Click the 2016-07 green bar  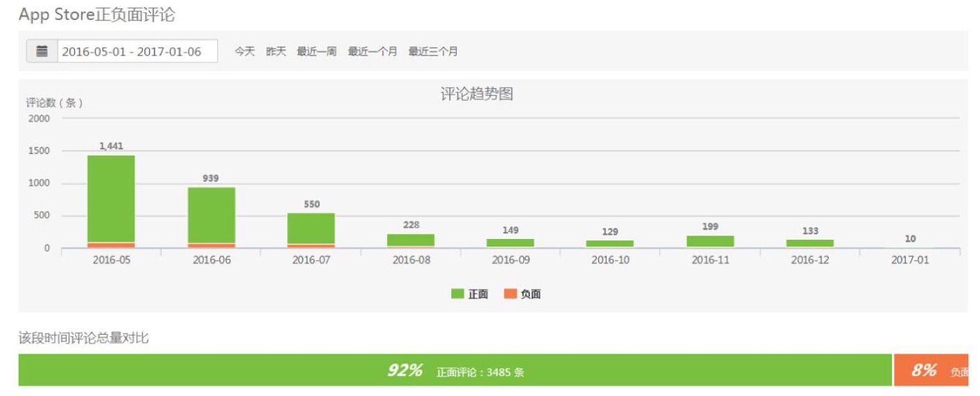point(311,229)
